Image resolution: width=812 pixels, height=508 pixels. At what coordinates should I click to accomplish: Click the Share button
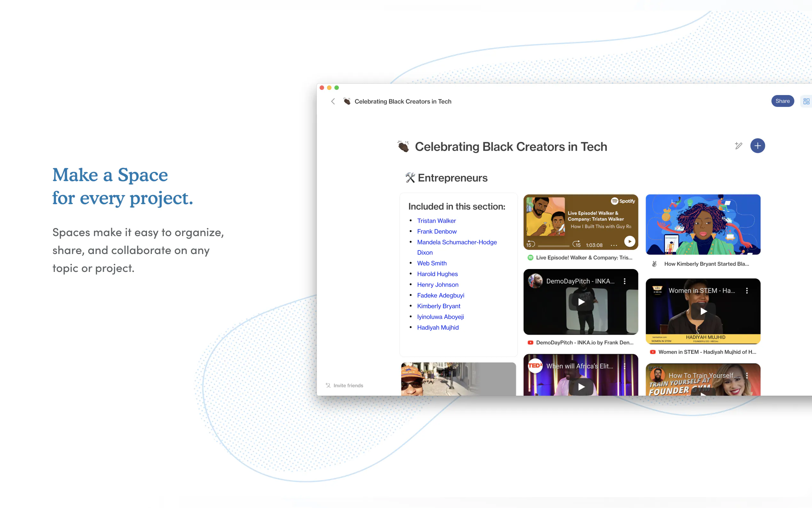coord(782,101)
